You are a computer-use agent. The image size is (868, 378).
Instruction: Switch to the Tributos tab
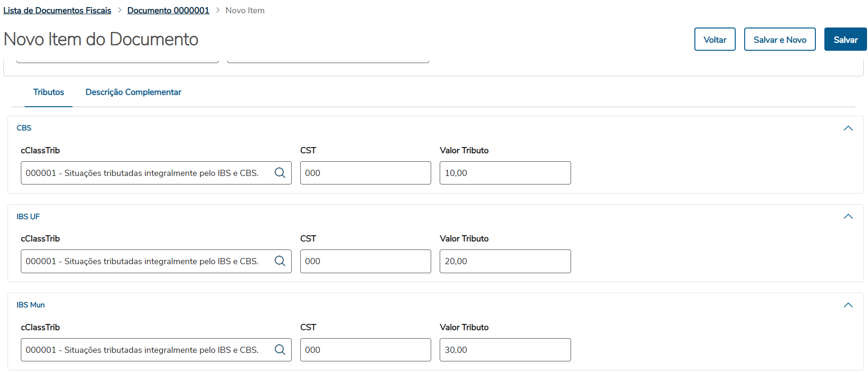coord(48,92)
